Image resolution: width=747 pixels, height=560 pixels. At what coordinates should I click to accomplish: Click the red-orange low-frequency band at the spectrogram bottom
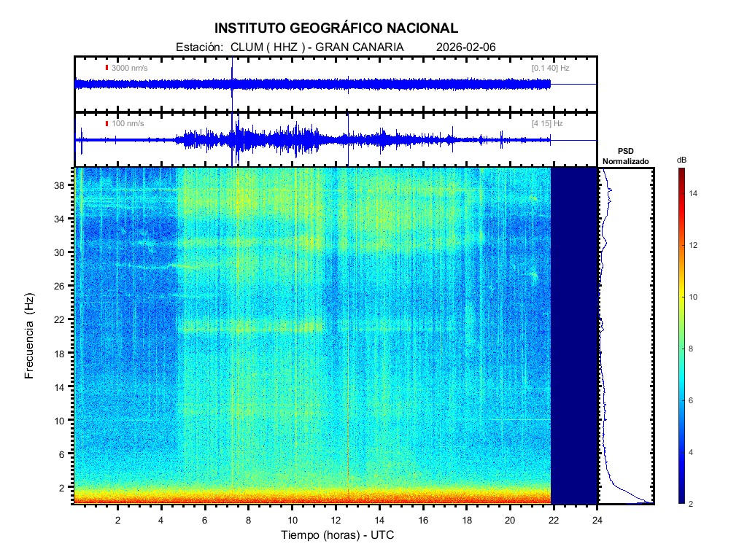(x=314, y=498)
